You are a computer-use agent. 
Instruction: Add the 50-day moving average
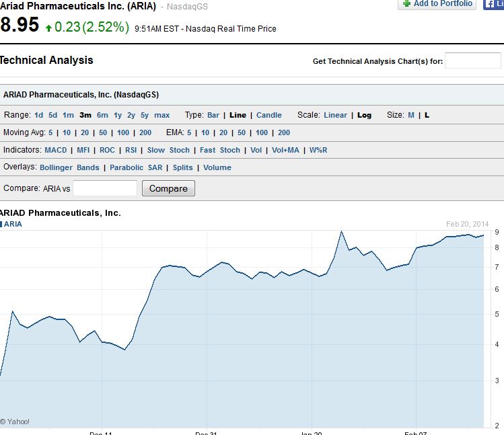point(103,132)
